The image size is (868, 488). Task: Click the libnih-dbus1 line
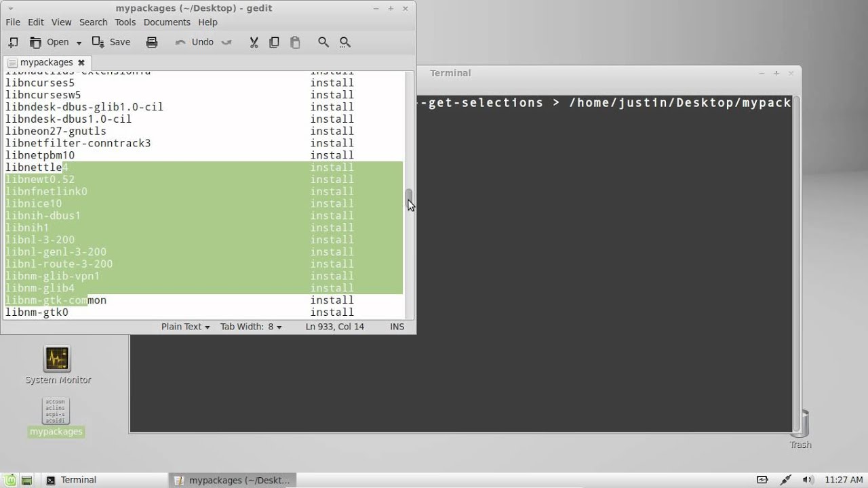coord(203,216)
